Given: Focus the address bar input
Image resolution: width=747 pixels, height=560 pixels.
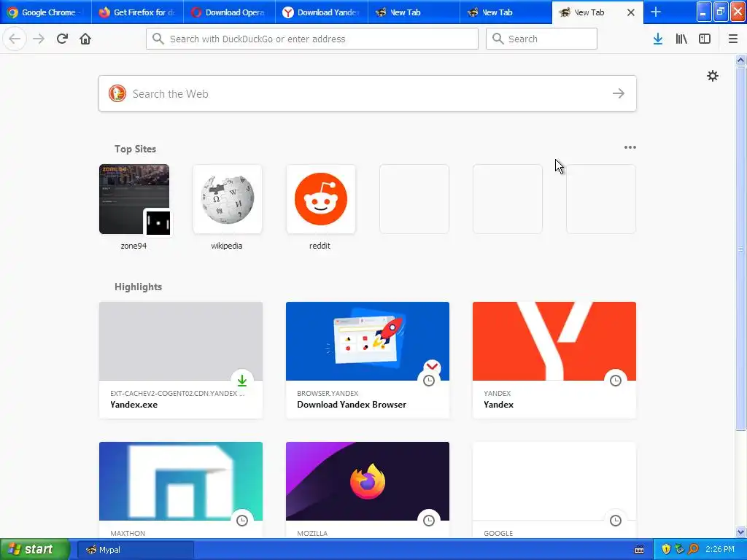Looking at the screenshot, I should click(x=312, y=39).
